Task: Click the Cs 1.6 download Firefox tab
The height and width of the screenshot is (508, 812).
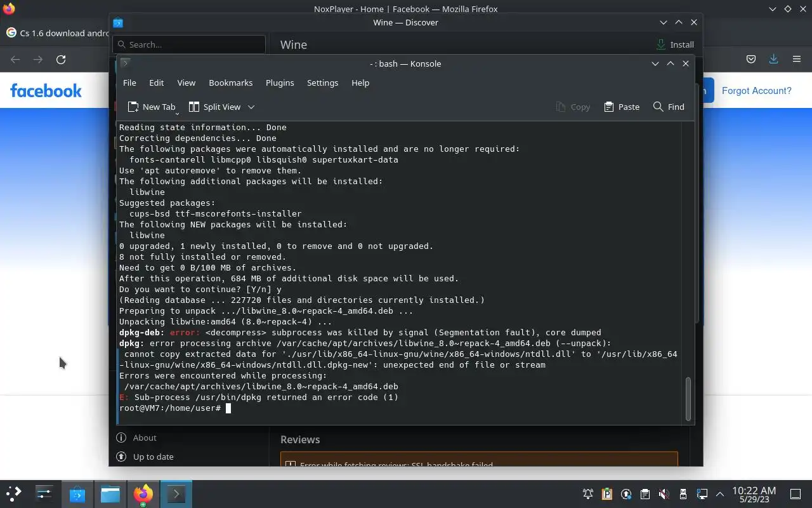Action: click(x=56, y=33)
